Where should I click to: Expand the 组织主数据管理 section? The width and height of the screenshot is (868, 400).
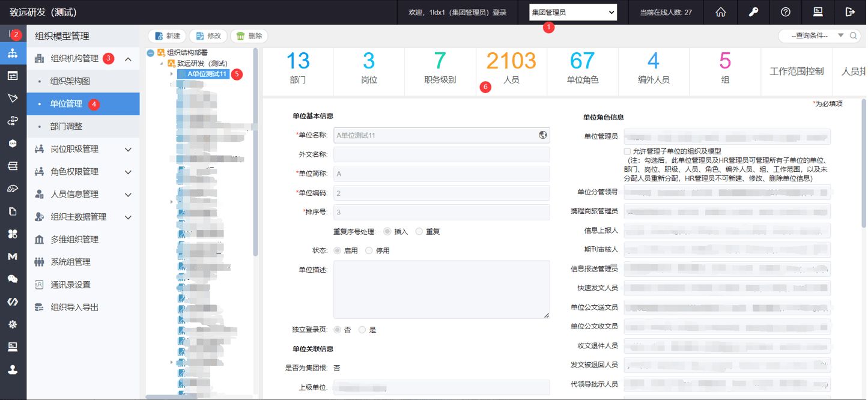[129, 217]
